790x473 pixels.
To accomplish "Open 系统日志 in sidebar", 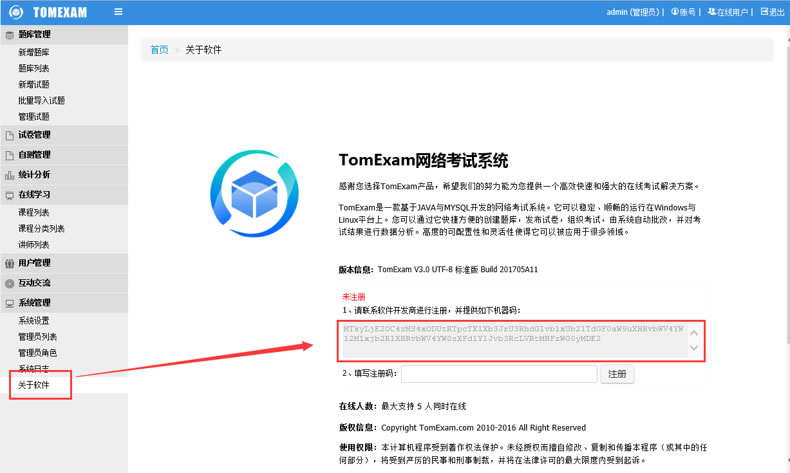I will pos(34,369).
